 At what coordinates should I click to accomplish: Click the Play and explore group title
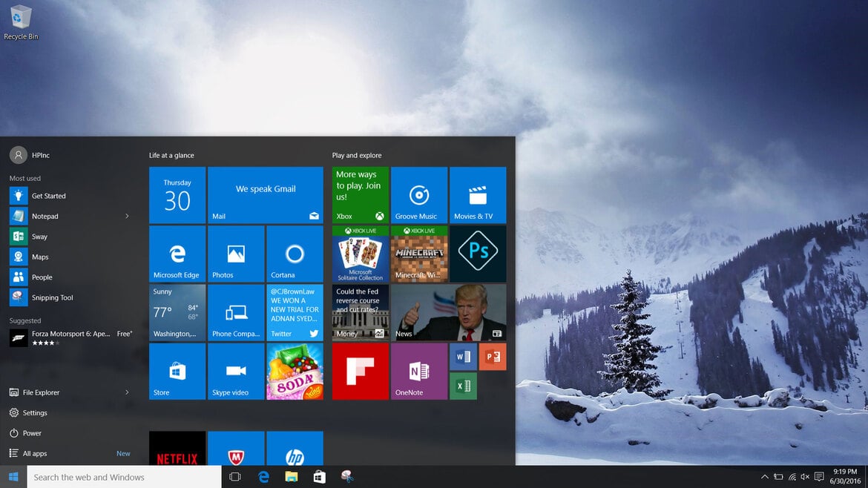click(357, 156)
